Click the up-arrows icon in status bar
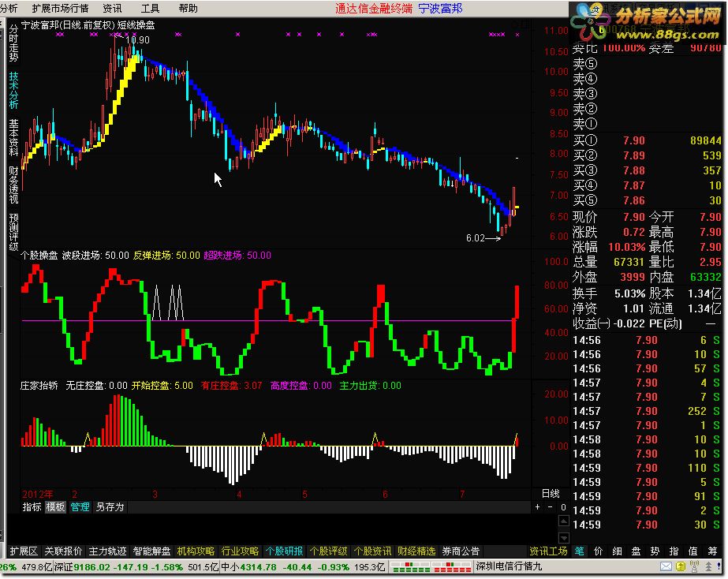Screen dimensions: 728x579 pyautogui.click(x=708, y=566)
